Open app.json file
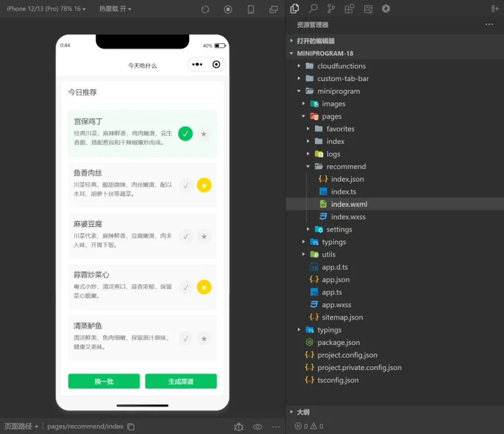This screenshot has height=434, width=504. point(394,280)
